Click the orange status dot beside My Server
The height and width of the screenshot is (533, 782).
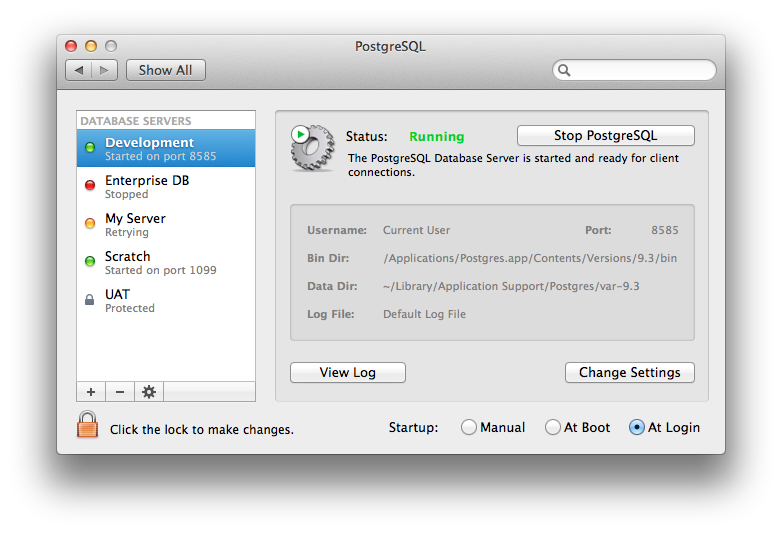[x=90, y=223]
